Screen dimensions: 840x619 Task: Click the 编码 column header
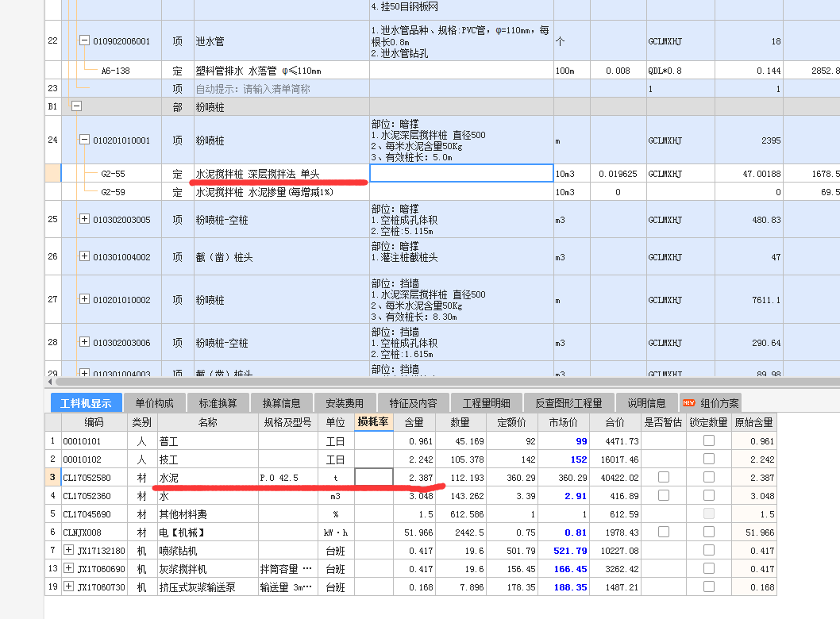click(x=94, y=422)
